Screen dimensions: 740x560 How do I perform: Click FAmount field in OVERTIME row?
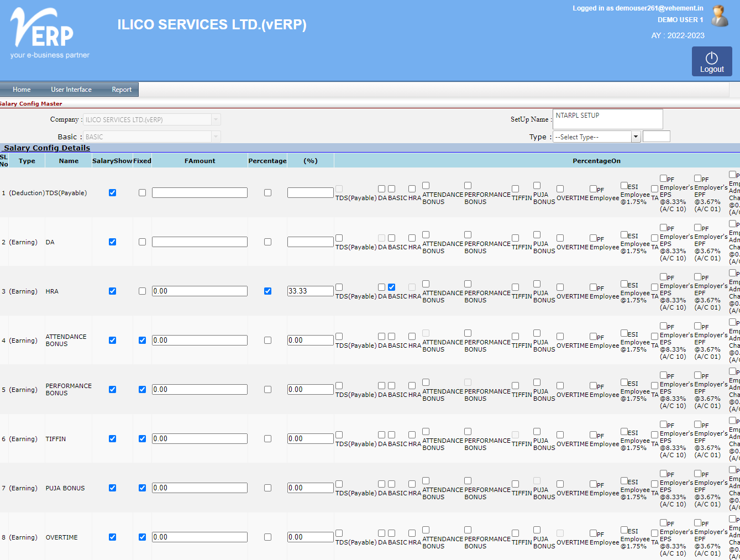tap(200, 537)
